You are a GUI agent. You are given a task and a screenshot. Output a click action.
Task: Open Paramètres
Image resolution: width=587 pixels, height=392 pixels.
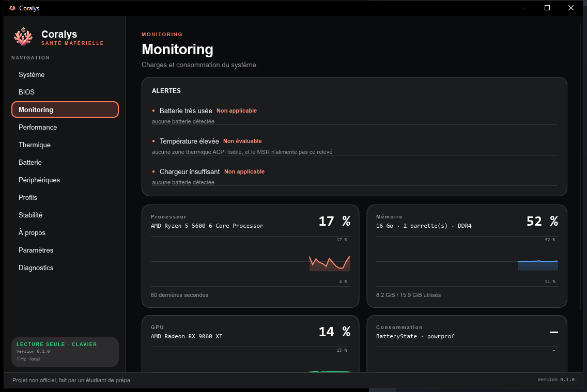coord(65,250)
